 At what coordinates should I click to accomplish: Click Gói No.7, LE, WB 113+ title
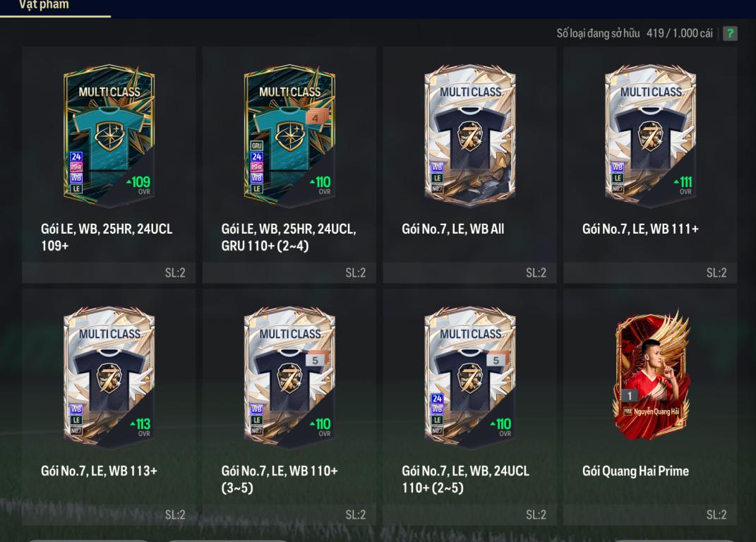(x=100, y=471)
